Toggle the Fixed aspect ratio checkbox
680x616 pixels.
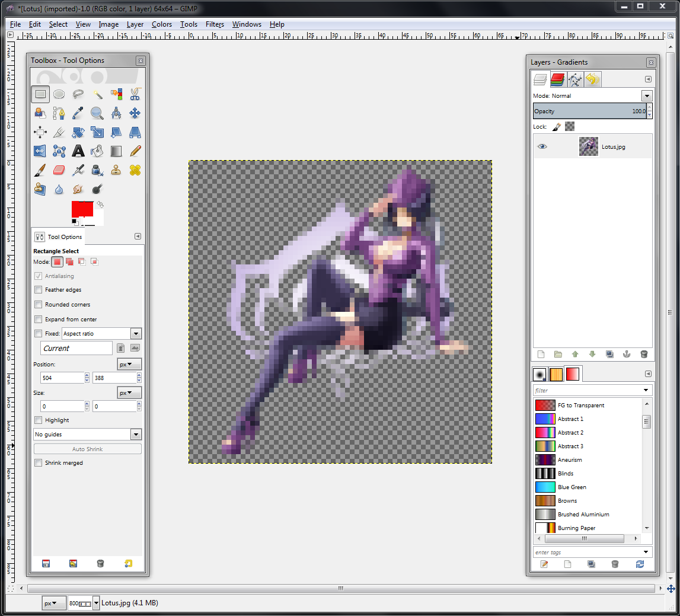[38, 334]
